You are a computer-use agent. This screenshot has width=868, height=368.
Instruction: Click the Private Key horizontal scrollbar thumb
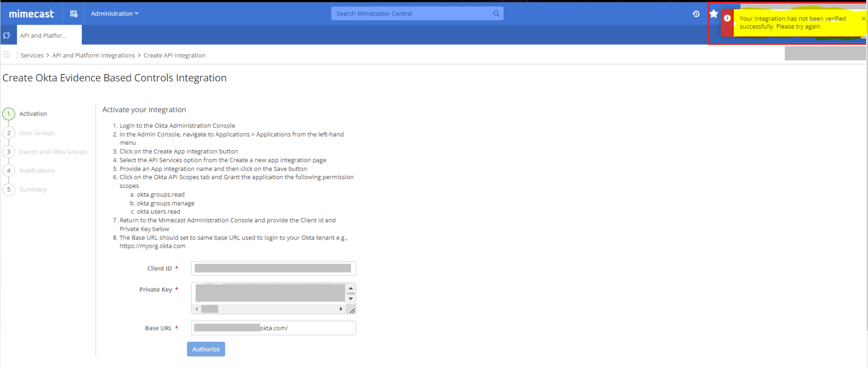(x=210, y=309)
